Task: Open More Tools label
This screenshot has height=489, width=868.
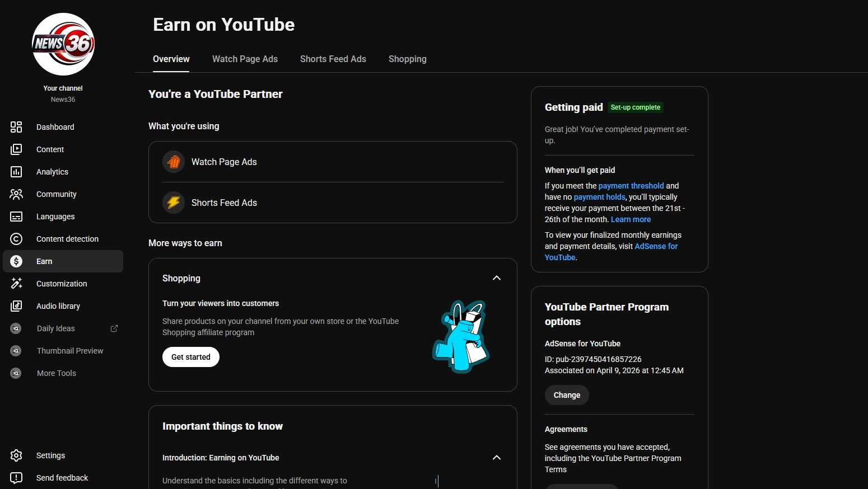Action: pyautogui.click(x=57, y=373)
